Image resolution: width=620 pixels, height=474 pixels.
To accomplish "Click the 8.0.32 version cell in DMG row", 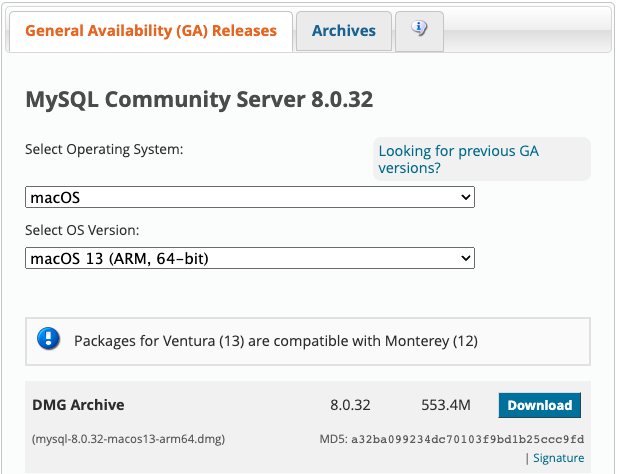I will click(350, 405).
